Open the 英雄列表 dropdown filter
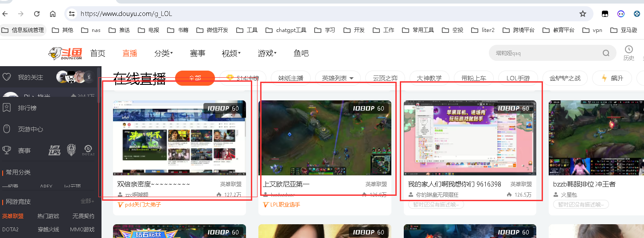Viewport: 644px width, 238px height. coord(338,78)
